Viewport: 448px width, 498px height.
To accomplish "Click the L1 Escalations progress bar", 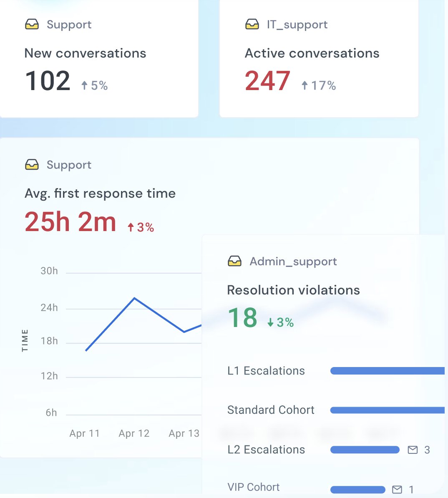I will (x=388, y=370).
